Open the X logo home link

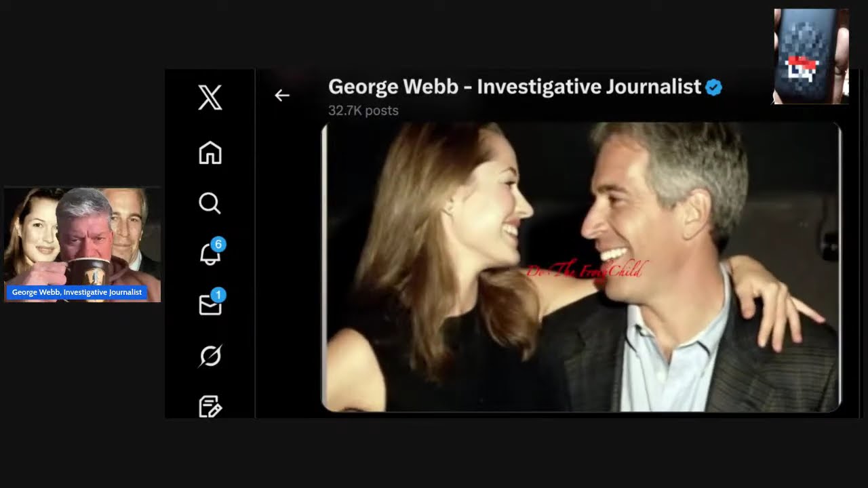[210, 98]
